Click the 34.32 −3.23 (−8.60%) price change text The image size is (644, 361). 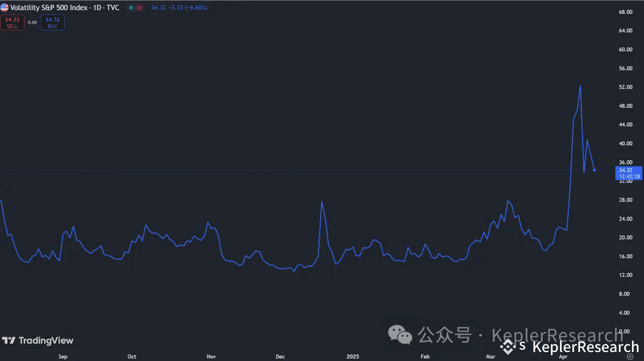point(179,7)
